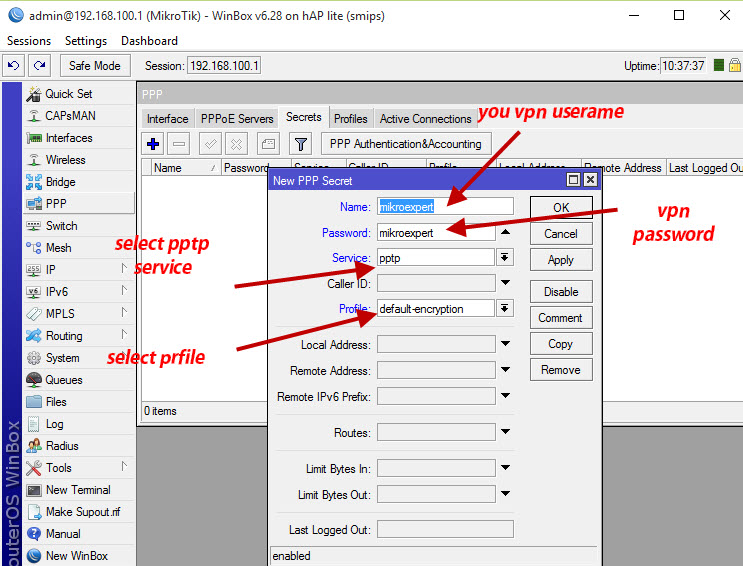Click the undo toolbar icon

[x=13, y=65]
